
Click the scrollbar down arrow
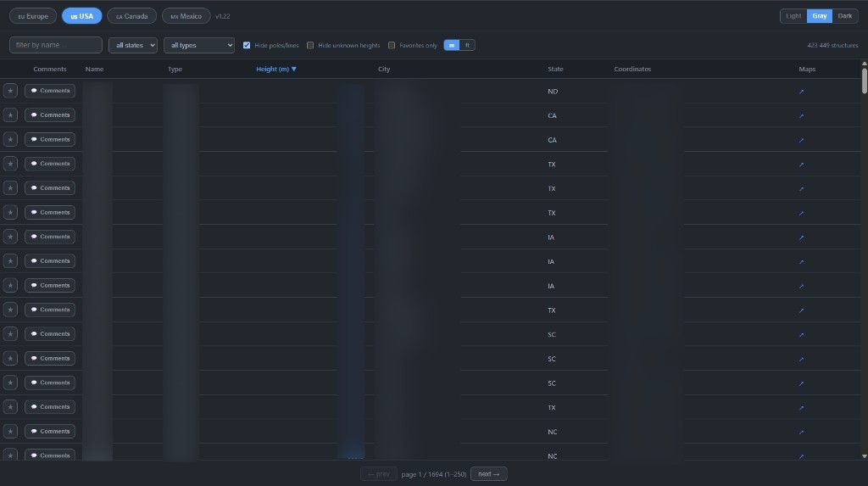click(x=864, y=456)
